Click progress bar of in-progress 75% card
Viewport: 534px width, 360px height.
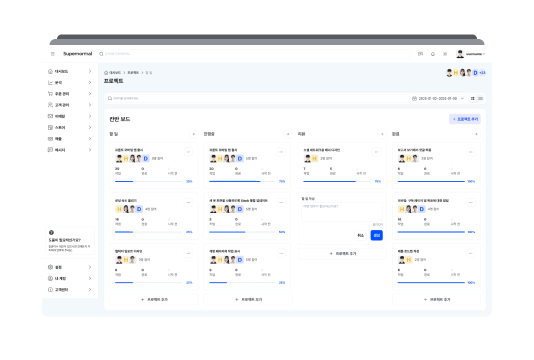pos(242,182)
